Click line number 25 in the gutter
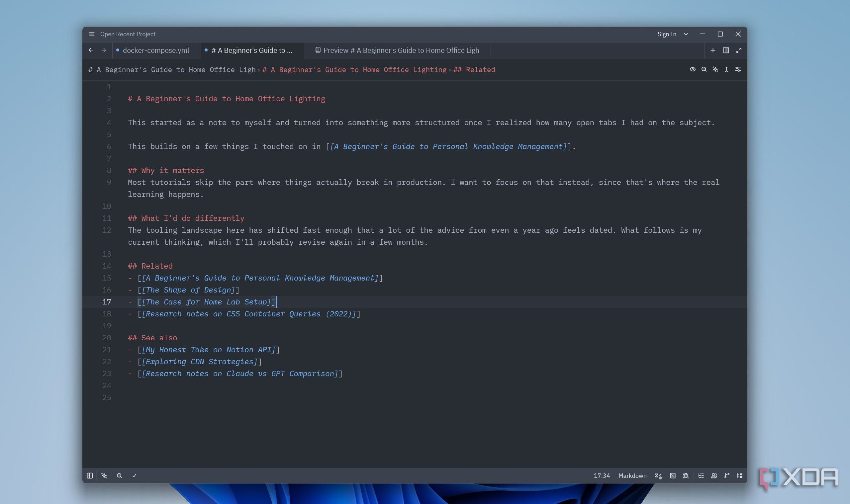This screenshot has width=850, height=504. pos(107,398)
